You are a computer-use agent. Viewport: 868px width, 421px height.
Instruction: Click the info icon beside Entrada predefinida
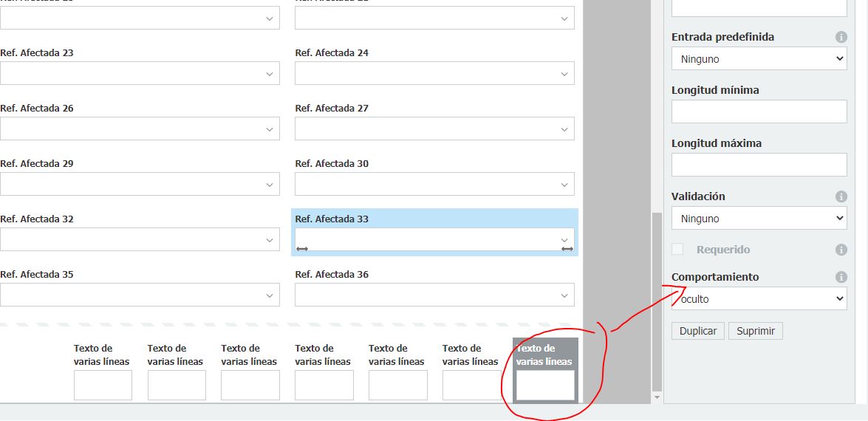[x=841, y=37]
